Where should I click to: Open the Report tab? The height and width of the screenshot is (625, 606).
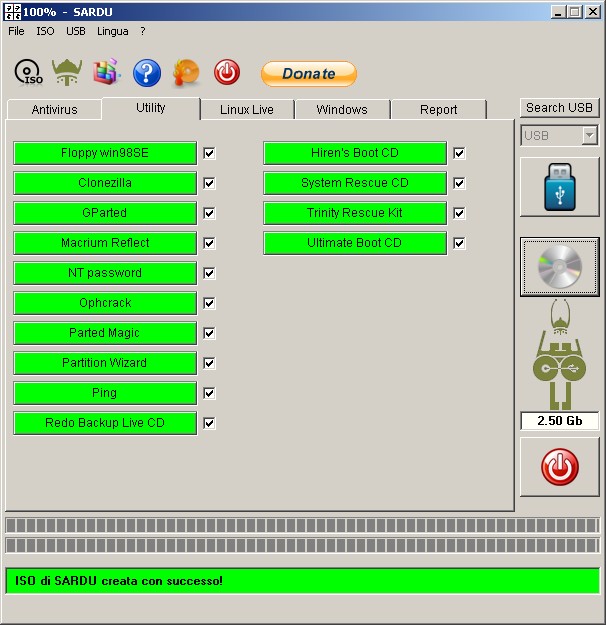pos(439,110)
